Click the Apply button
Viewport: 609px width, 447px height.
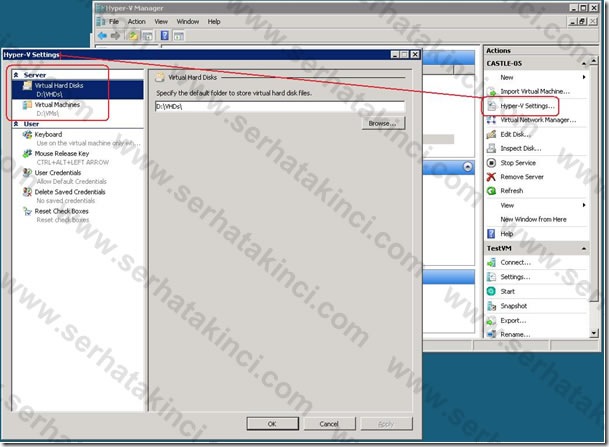click(386, 424)
